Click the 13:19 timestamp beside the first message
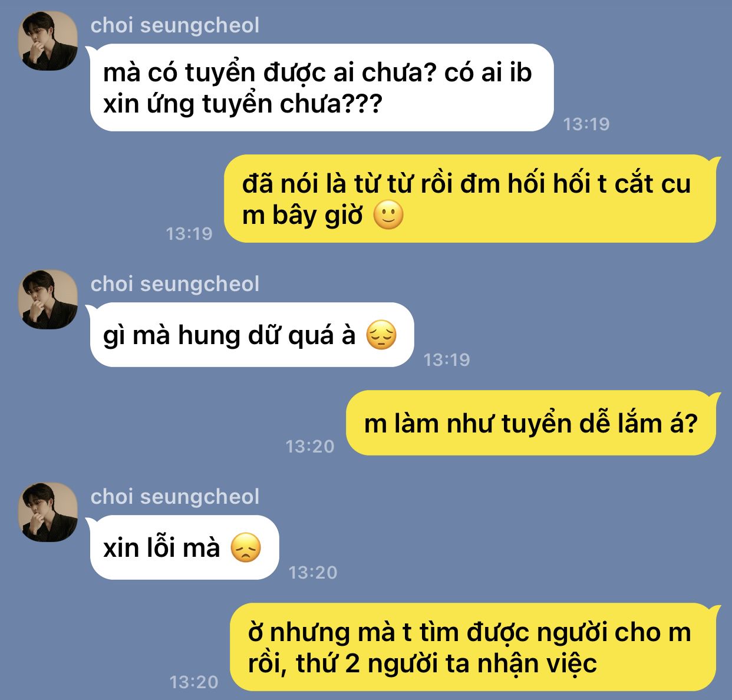 point(586,124)
